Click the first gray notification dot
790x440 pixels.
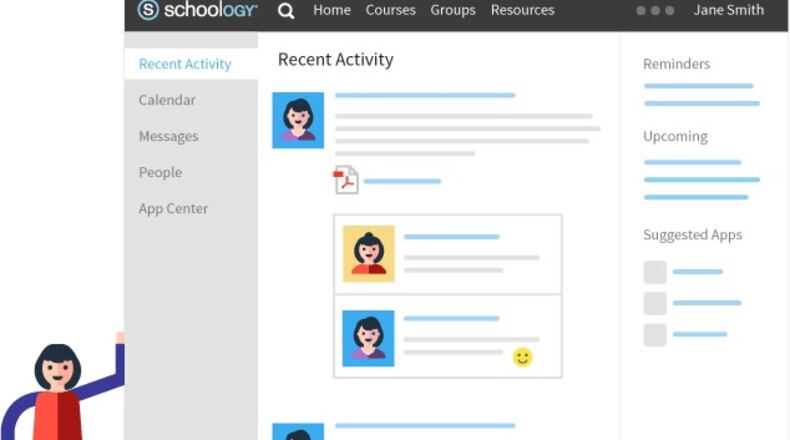641,11
